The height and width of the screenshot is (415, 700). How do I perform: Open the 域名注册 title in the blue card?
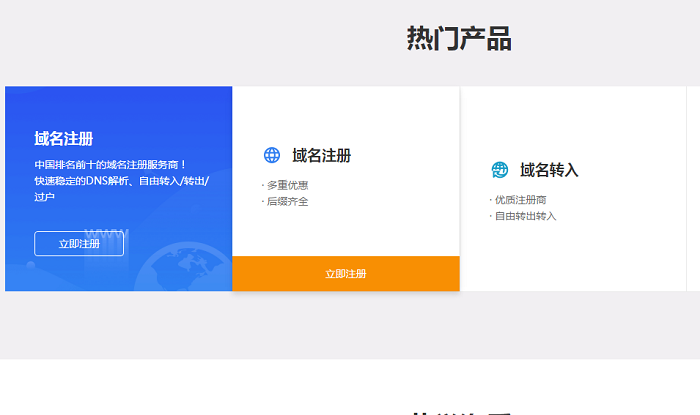coord(64,139)
